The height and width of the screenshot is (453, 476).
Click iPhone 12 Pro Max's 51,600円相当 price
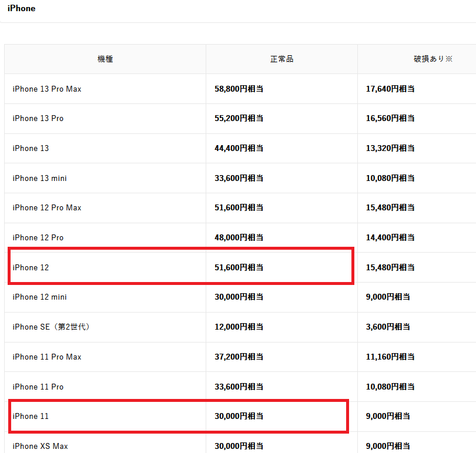coord(239,207)
